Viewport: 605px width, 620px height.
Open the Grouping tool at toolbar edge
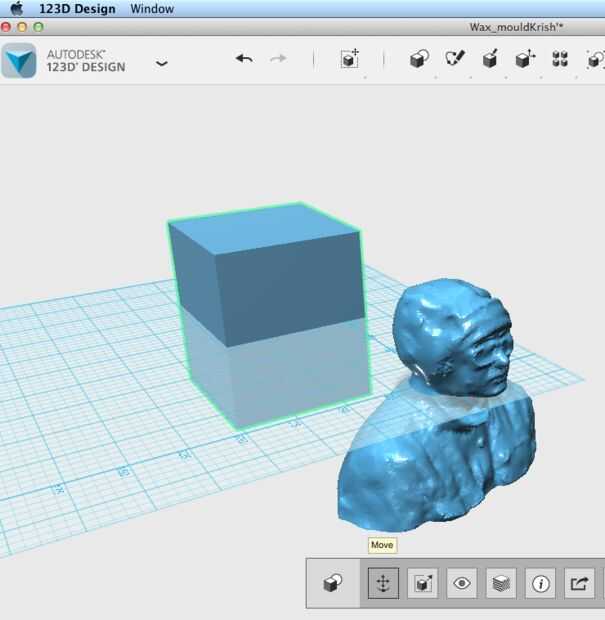click(x=595, y=60)
